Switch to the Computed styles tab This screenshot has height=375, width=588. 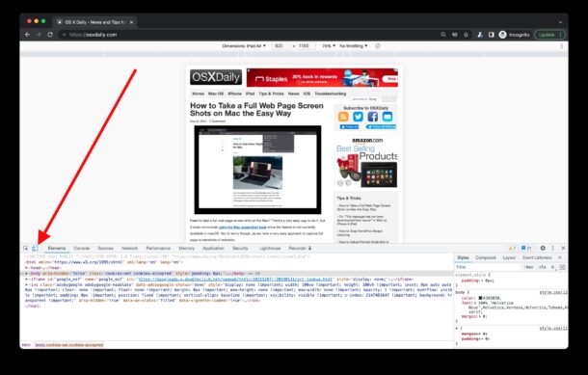[486, 257]
